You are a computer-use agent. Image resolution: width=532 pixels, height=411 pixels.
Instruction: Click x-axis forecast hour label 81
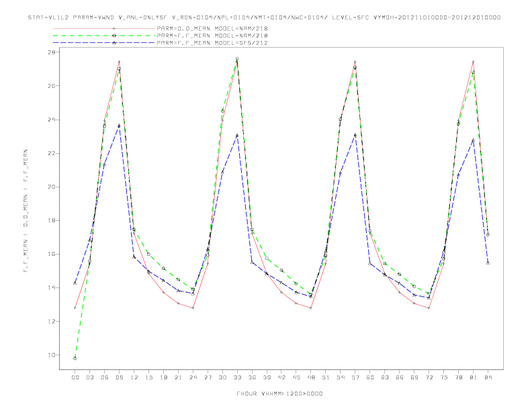(474, 377)
